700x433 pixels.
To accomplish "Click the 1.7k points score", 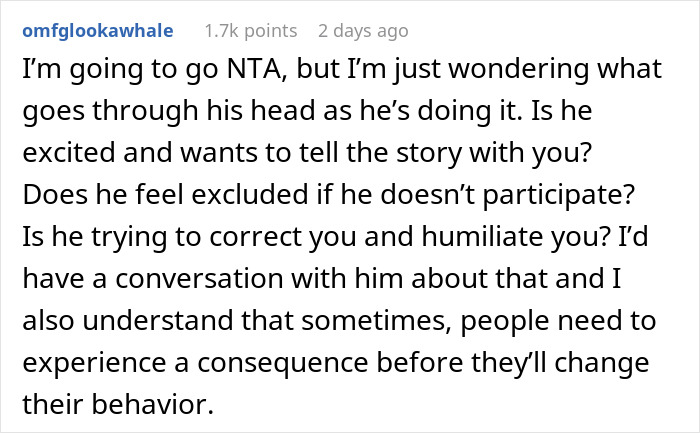I will click(238, 31).
